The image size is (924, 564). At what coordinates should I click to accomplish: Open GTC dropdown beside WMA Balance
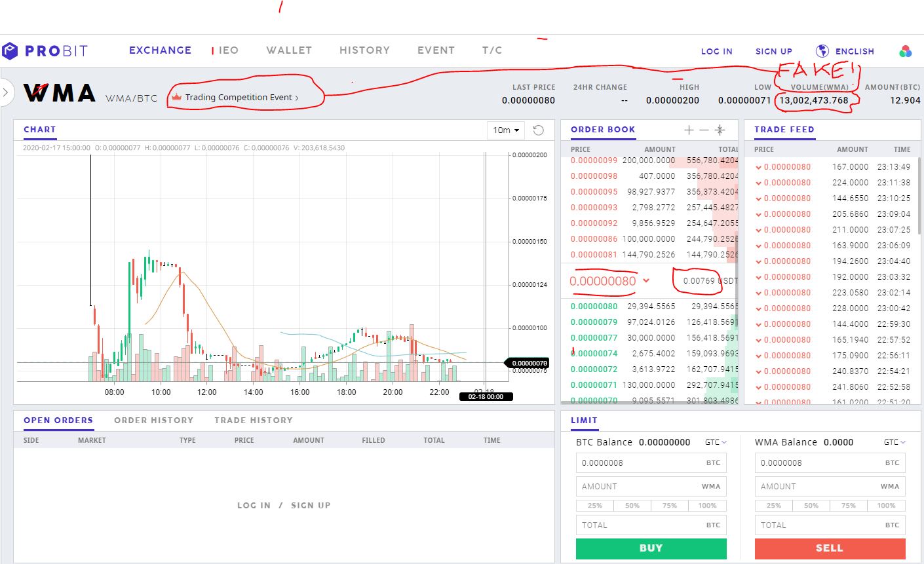point(895,442)
